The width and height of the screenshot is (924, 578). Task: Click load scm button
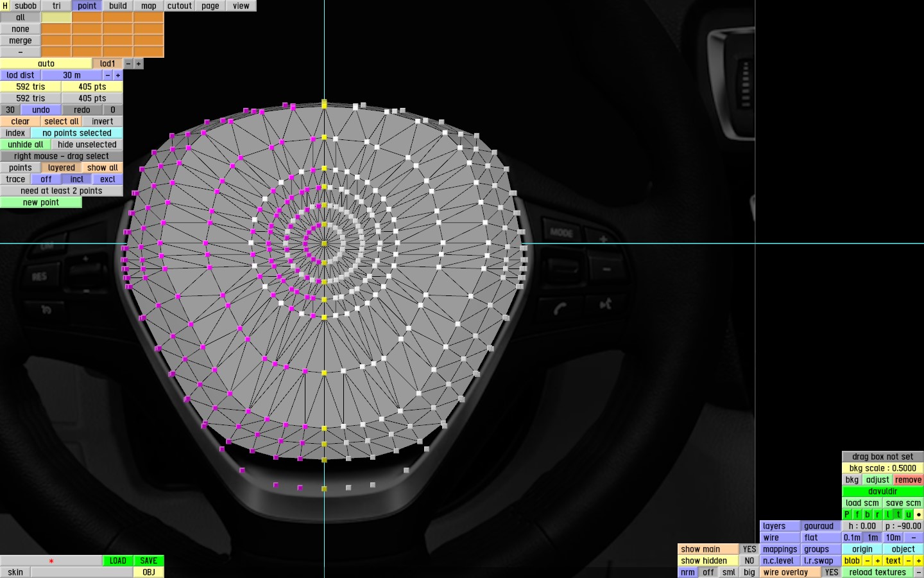pos(862,503)
